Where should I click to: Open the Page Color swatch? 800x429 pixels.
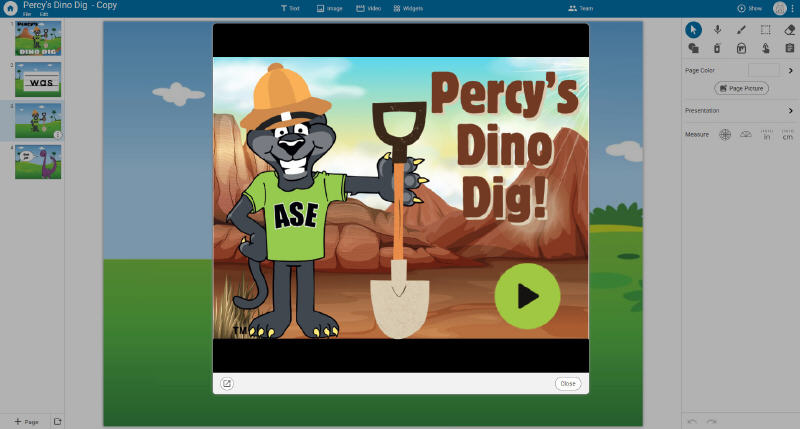click(764, 70)
